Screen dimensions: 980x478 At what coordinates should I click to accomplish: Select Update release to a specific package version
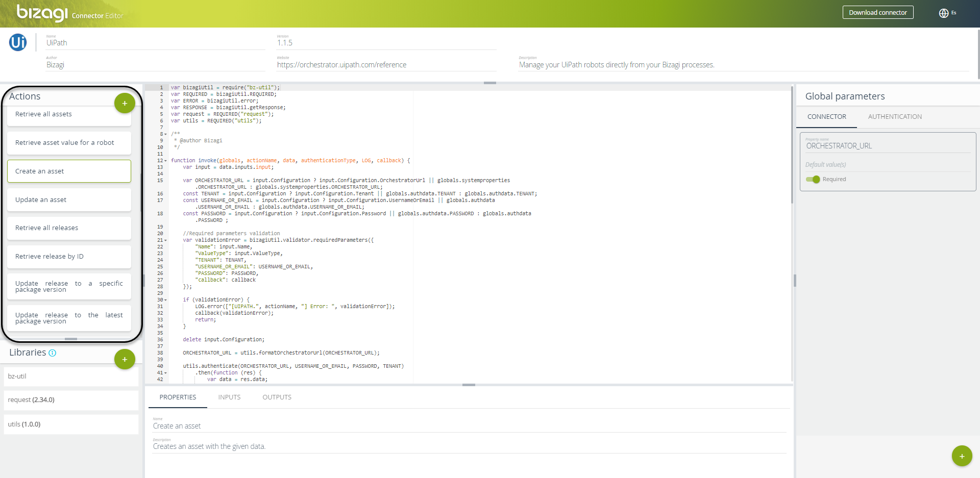coord(69,287)
